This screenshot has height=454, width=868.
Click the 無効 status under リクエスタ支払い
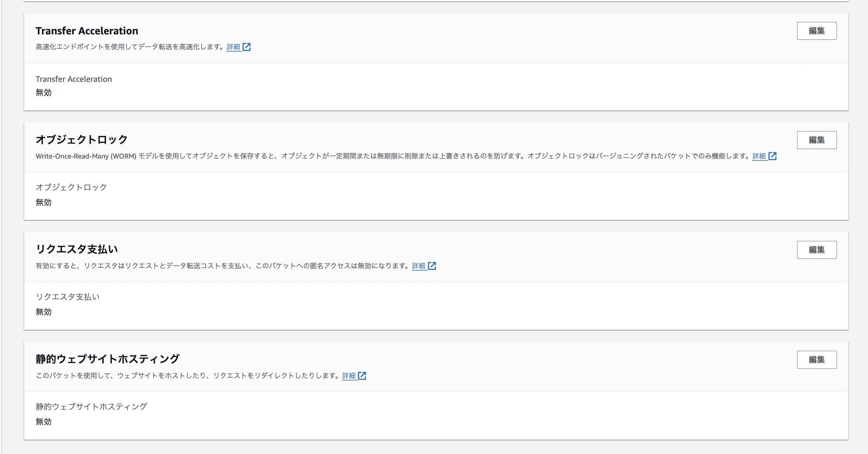click(x=43, y=312)
